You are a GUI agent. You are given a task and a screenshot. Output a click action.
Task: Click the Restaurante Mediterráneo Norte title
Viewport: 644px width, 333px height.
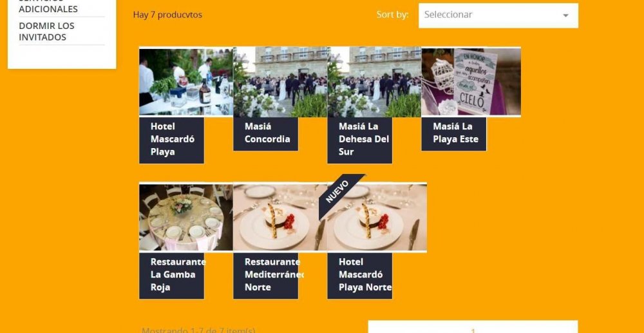tap(274, 274)
